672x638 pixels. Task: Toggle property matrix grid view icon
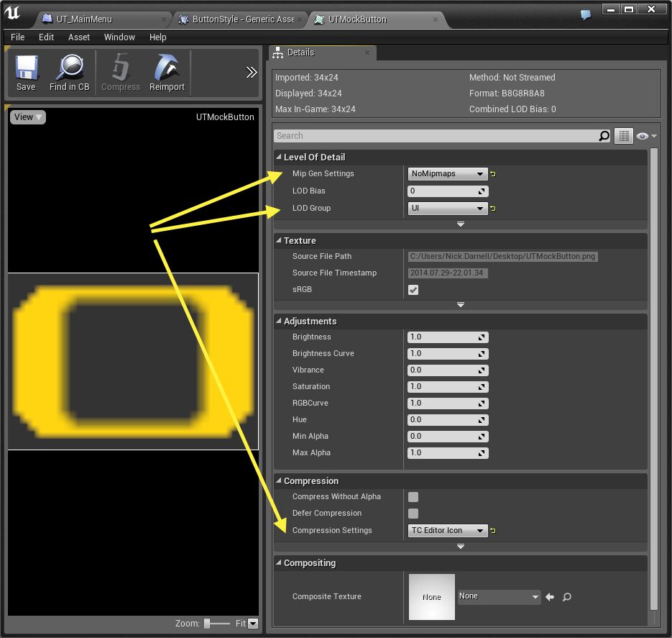pos(623,136)
